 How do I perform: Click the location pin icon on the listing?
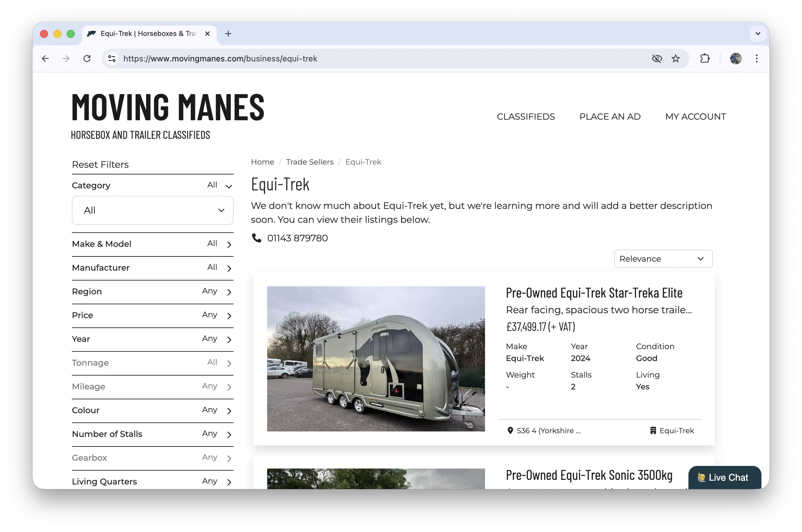click(510, 430)
